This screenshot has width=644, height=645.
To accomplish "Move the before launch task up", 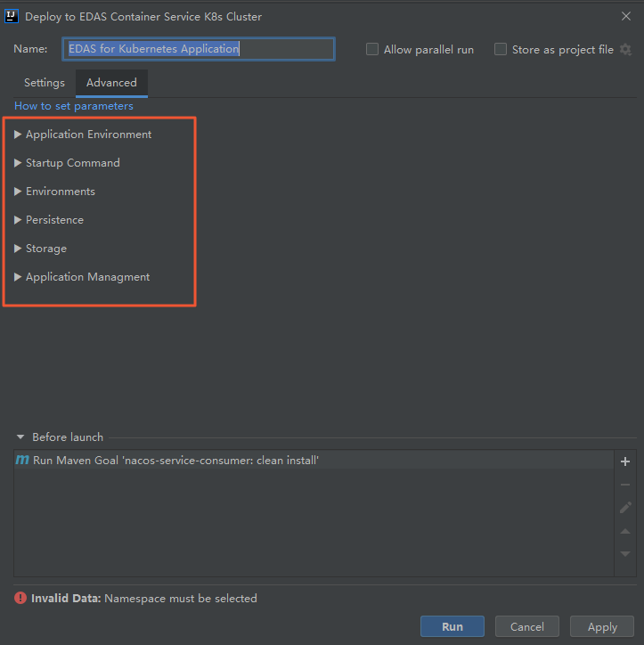I will click(x=625, y=531).
